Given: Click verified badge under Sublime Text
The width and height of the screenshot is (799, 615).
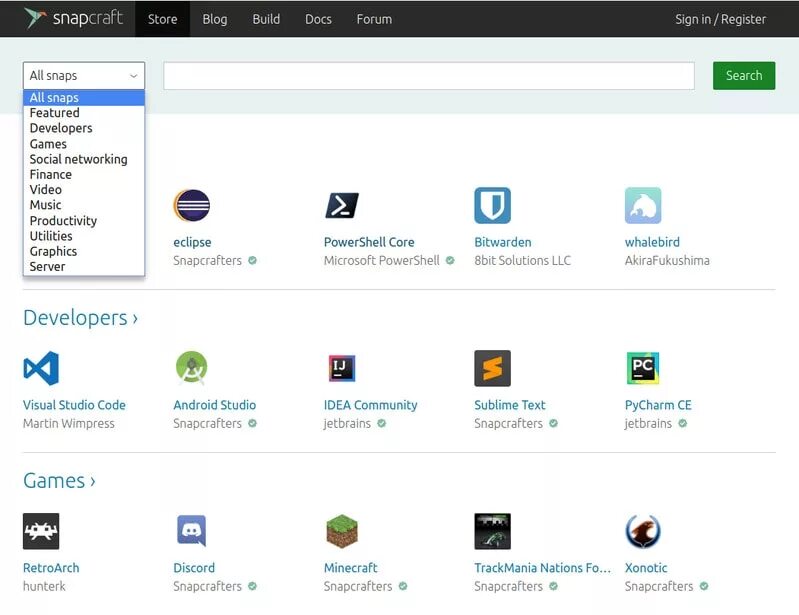Looking at the screenshot, I should coord(553,423).
